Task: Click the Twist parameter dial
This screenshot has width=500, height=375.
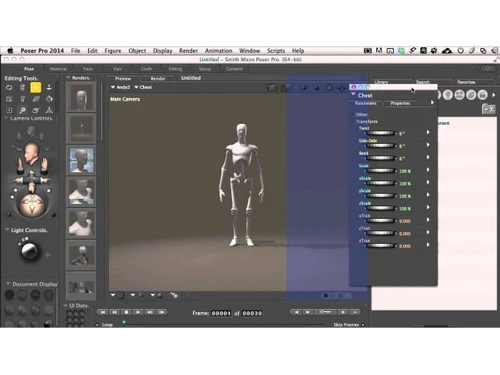Action: pyautogui.click(x=380, y=133)
